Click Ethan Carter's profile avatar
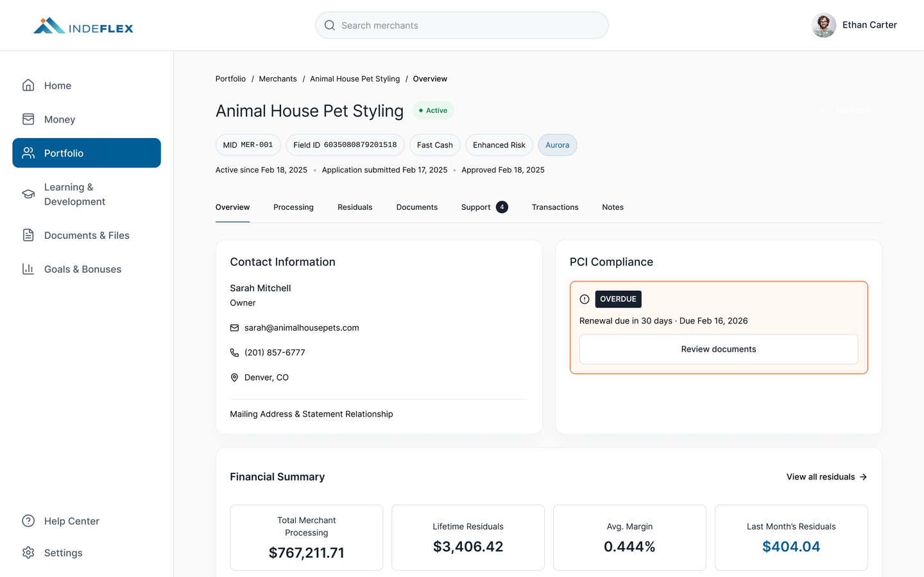Image resolution: width=924 pixels, height=577 pixels. pos(824,25)
